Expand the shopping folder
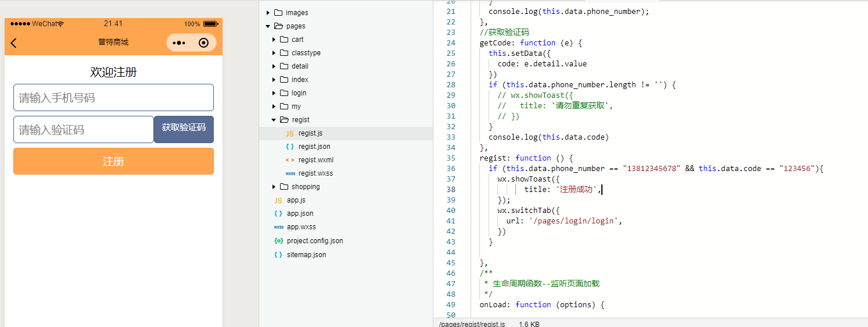This screenshot has height=327, width=868. pos(274,187)
